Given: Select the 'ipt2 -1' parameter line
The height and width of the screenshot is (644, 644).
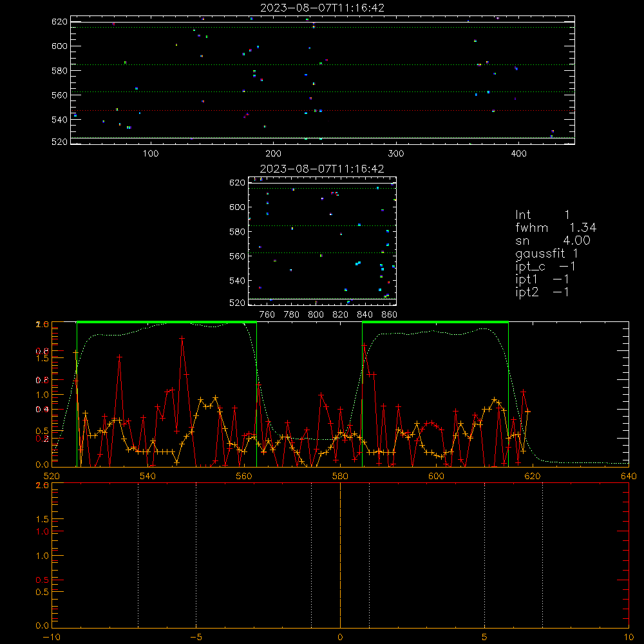Looking at the screenshot, I should pos(542,292).
